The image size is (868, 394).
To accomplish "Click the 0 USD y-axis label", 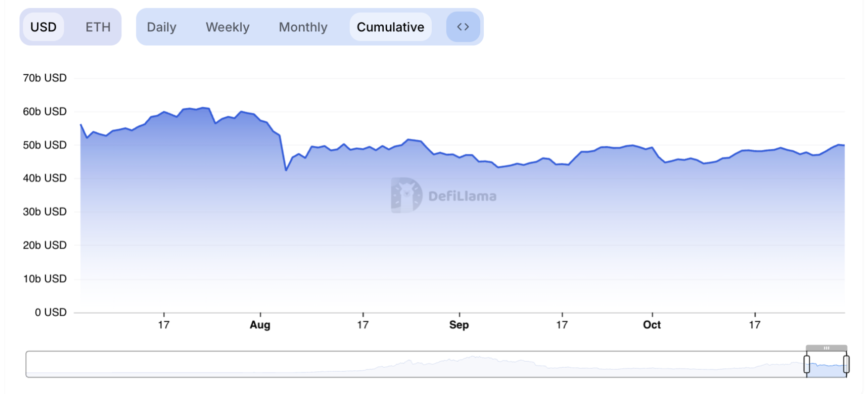I will (51, 312).
